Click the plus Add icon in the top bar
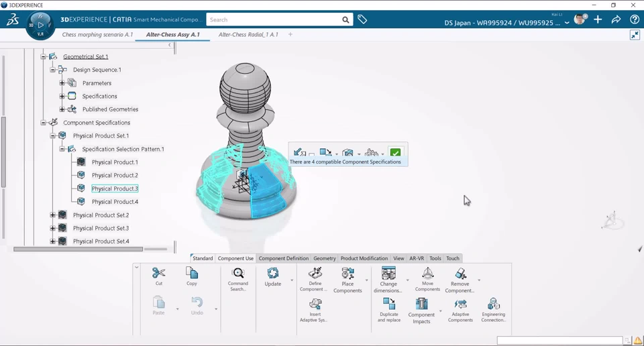This screenshot has height=346, width=644. point(598,19)
